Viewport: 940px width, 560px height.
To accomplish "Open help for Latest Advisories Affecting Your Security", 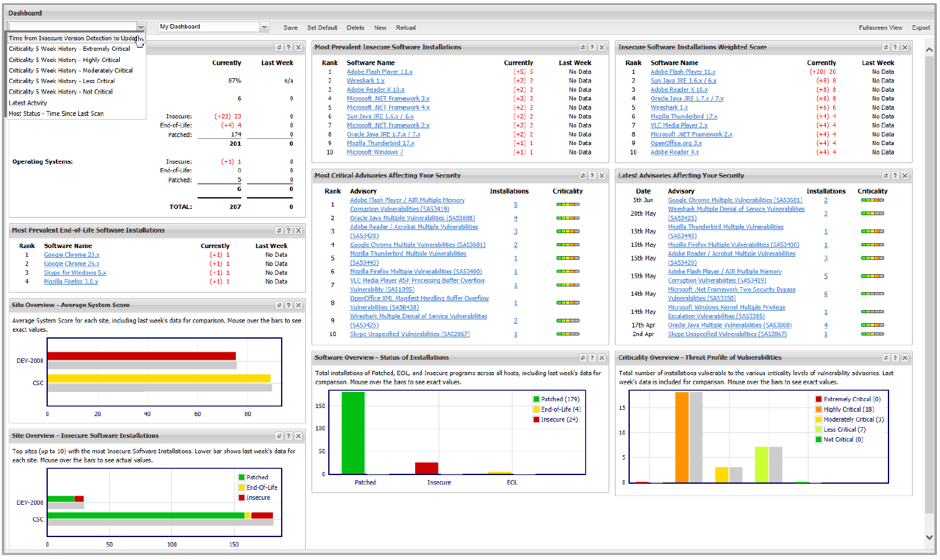I will click(x=895, y=176).
